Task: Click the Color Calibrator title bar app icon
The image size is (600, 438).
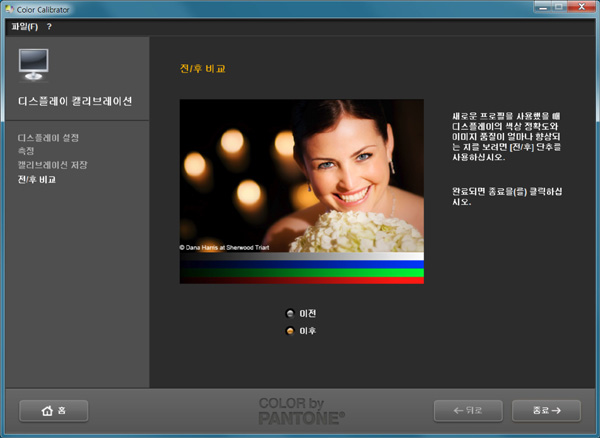Action: click(10, 8)
